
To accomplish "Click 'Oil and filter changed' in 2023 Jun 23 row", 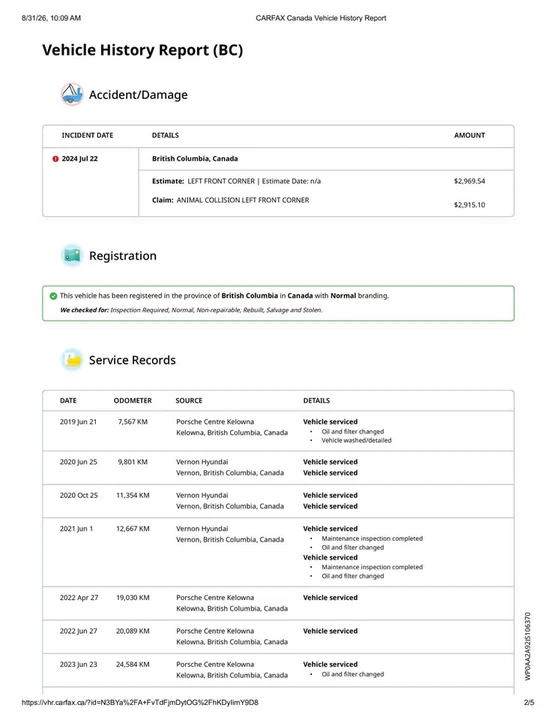I will (x=353, y=675).
